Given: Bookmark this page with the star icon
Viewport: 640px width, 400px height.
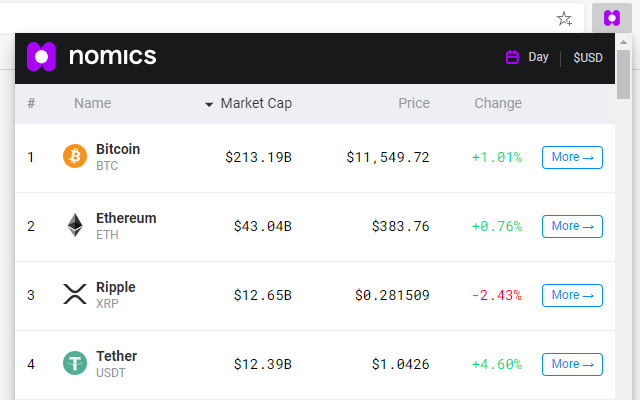Looking at the screenshot, I should (x=564, y=18).
